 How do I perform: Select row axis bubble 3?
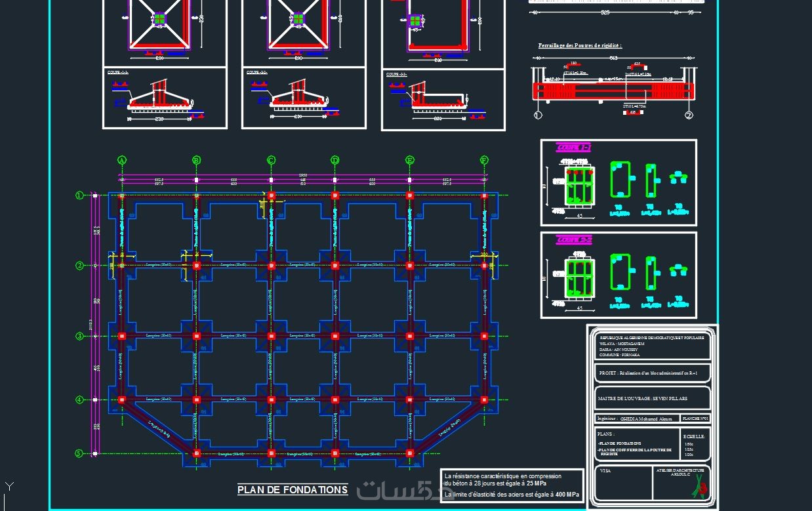pos(79,336)
